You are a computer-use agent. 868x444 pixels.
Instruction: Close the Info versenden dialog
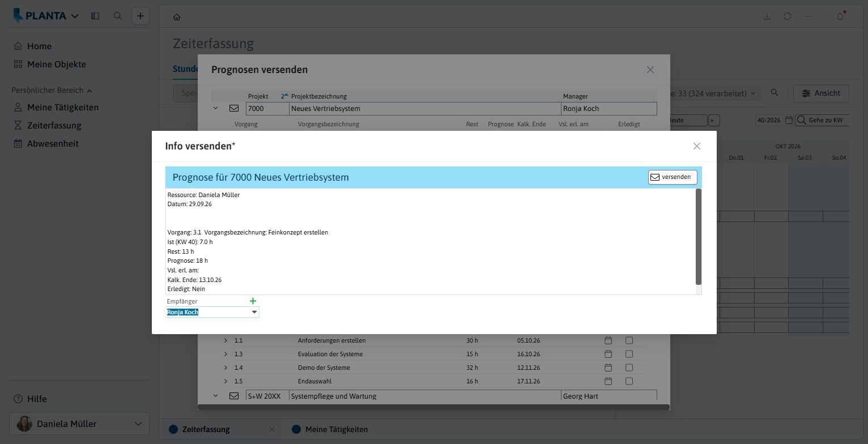tap(697, 146)
